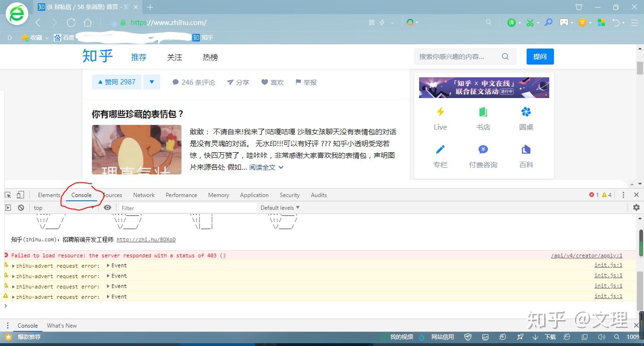Screen dimensions: 644x346
Task: Open a new browser tab
Action: (x=150, y=7)
